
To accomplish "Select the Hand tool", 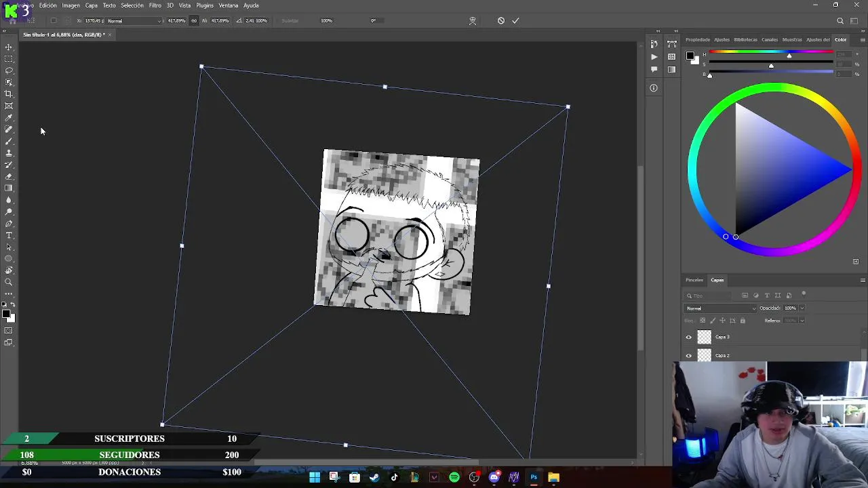I will click(x=9, y=270).
